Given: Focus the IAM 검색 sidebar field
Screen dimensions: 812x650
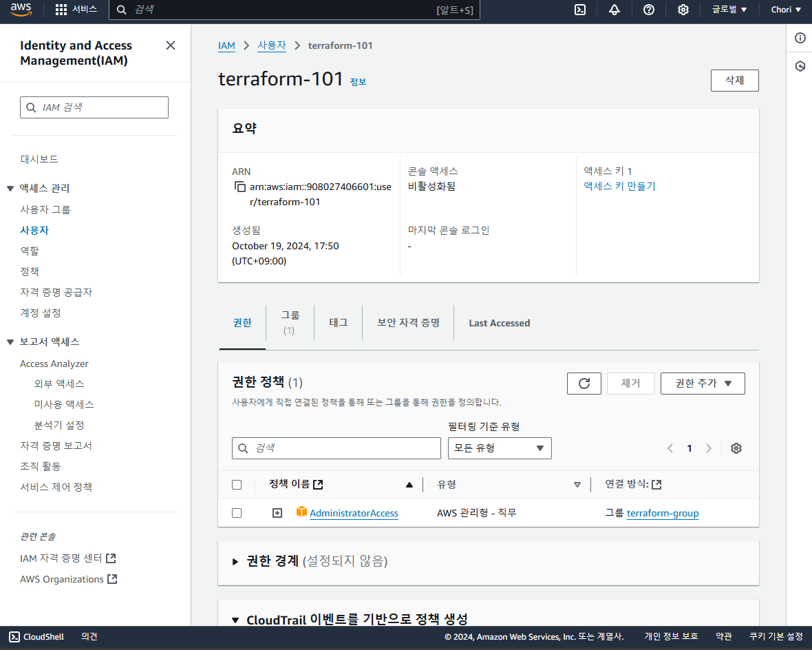Looking at the screenshot, I should pyautogui.click(x=94, y=107).
